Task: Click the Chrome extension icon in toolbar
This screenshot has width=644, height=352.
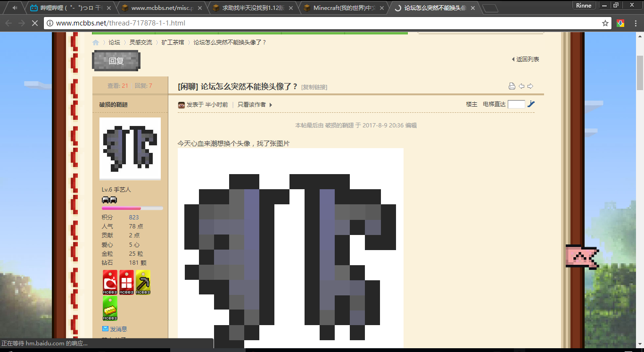Action: (x=620, y=23)
